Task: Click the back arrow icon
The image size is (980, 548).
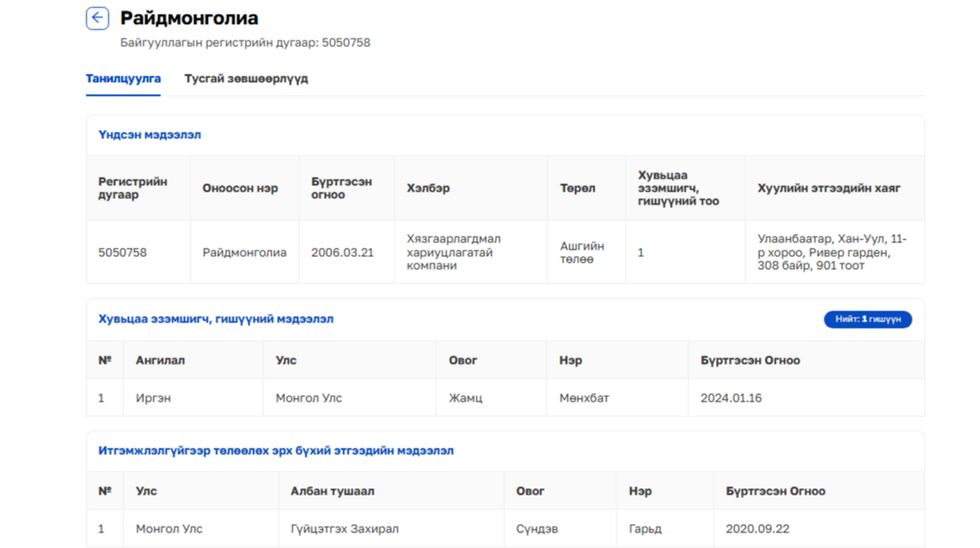Action: pyautogui.click(x=98, y=18)
